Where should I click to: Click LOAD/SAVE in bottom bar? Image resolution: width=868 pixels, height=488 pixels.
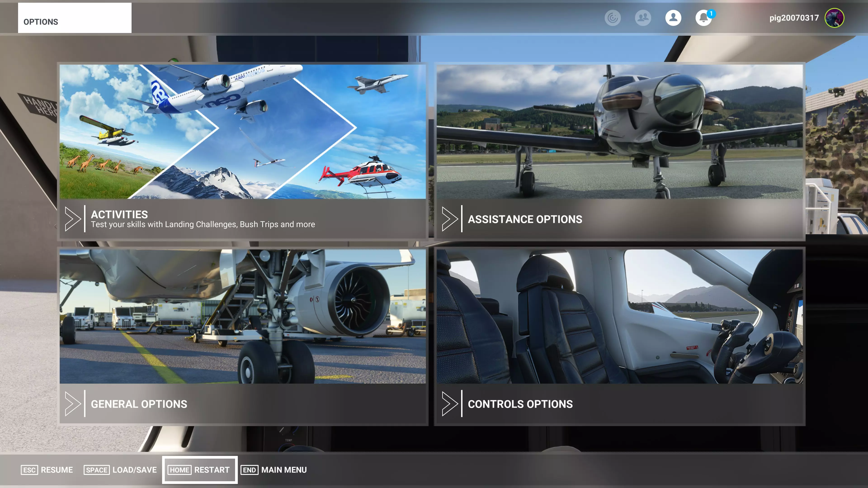pos(134,470)
